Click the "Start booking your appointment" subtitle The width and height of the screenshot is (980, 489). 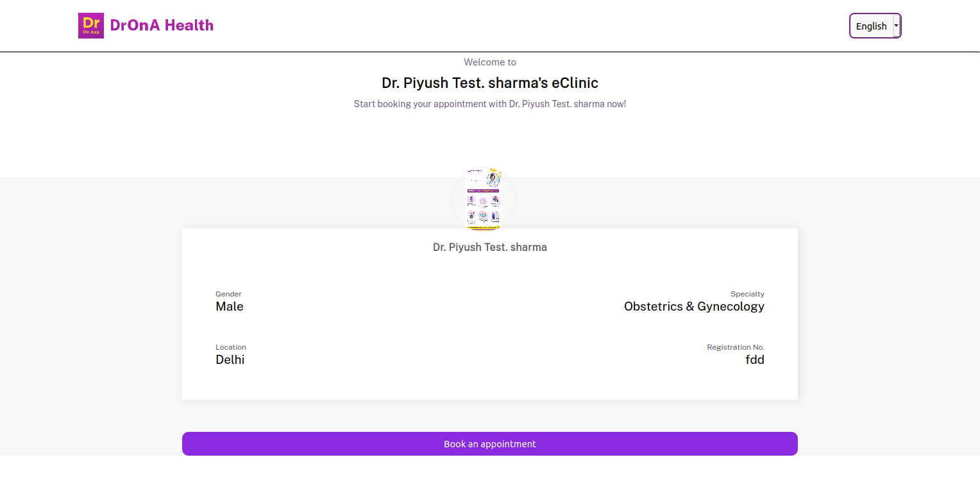pyautogui.click(x=489, y=104)
